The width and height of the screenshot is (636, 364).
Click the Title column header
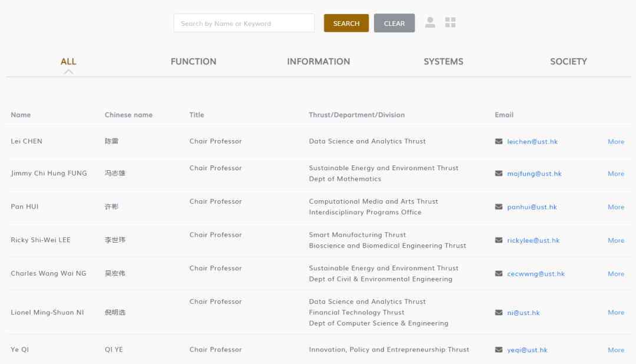pyautogui.click(x=196, y=114)
